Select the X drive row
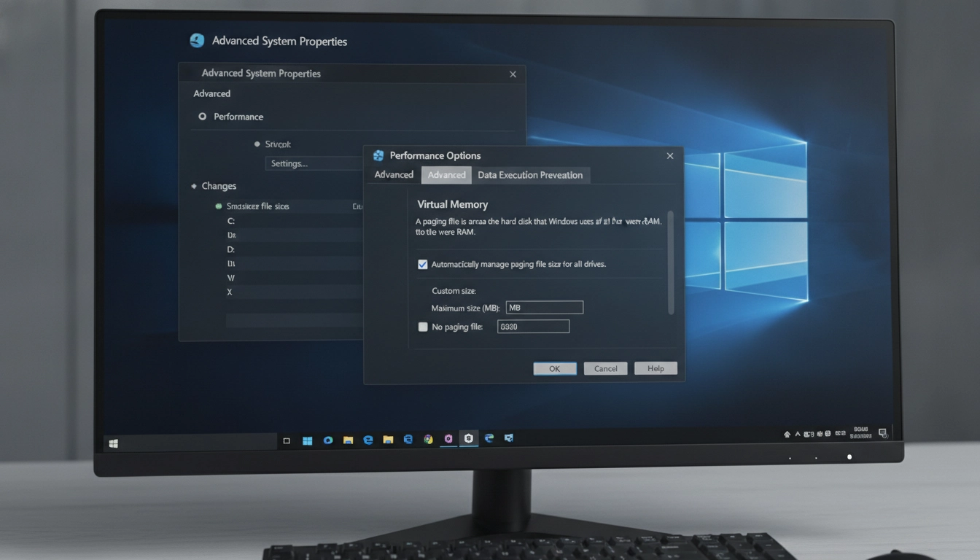 294,292
